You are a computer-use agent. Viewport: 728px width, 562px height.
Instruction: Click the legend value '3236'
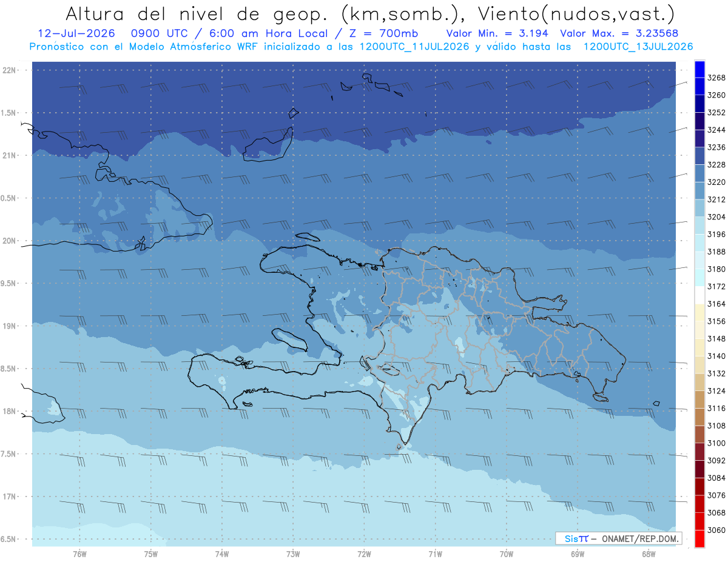[716, 147]
